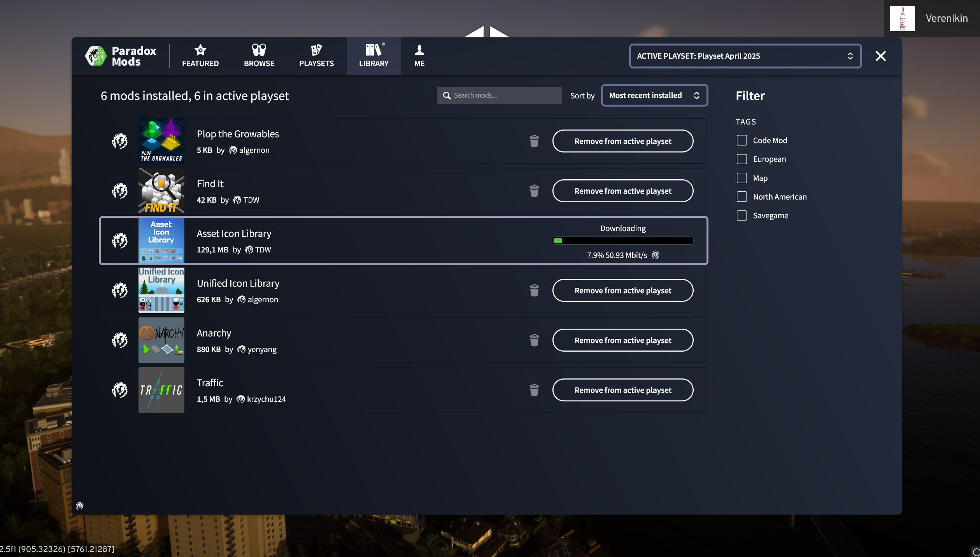The image size is (980, 557).
Task: Click the trash icon for Find It
Action: click(x=534, y=191)
